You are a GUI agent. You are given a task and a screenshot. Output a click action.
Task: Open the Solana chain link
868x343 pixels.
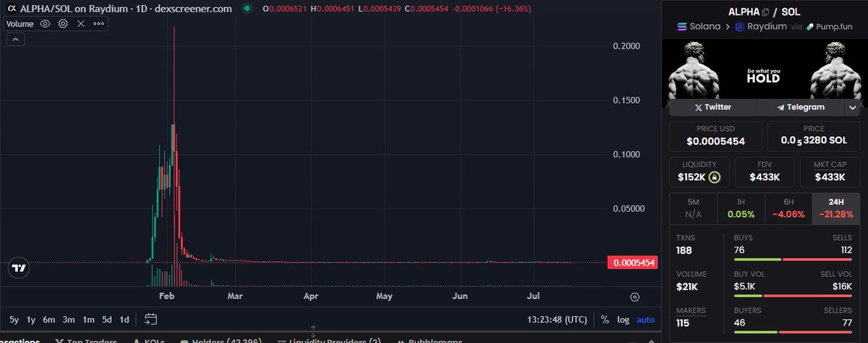(x=699, y=27)
